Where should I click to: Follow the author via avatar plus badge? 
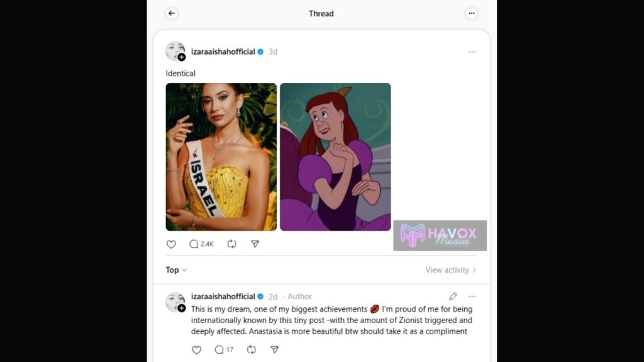click(x=182, y=57)
